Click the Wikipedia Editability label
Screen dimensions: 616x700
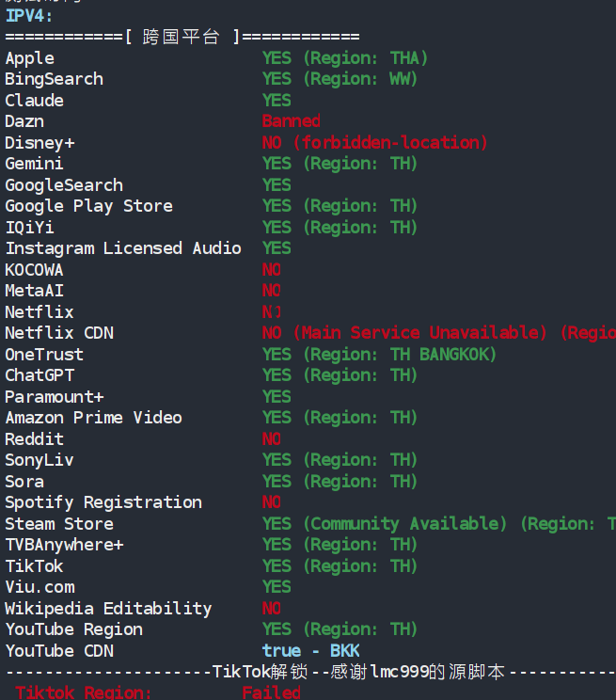[108, 609]
